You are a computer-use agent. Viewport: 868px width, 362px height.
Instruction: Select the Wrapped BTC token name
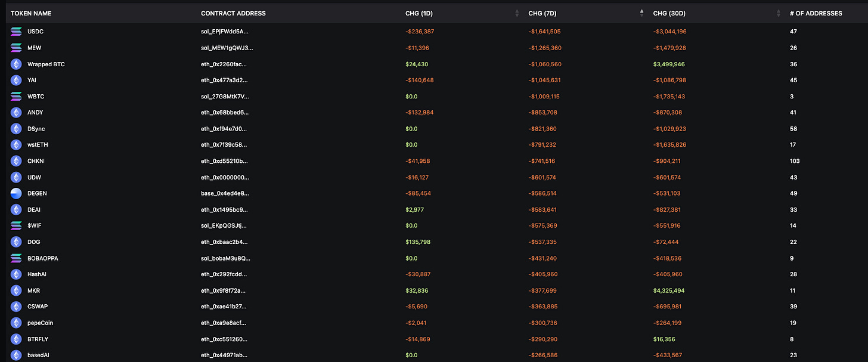pos(46,64)
